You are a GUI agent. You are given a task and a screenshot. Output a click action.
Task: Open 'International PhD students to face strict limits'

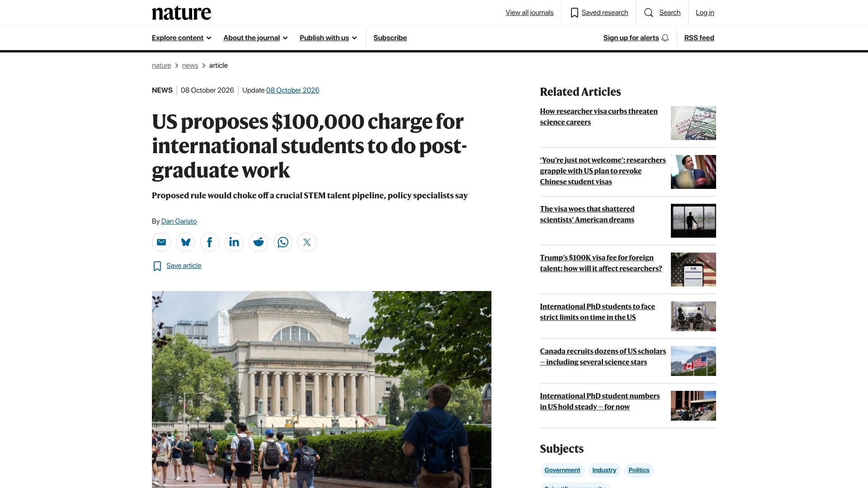tap(597, 312)
